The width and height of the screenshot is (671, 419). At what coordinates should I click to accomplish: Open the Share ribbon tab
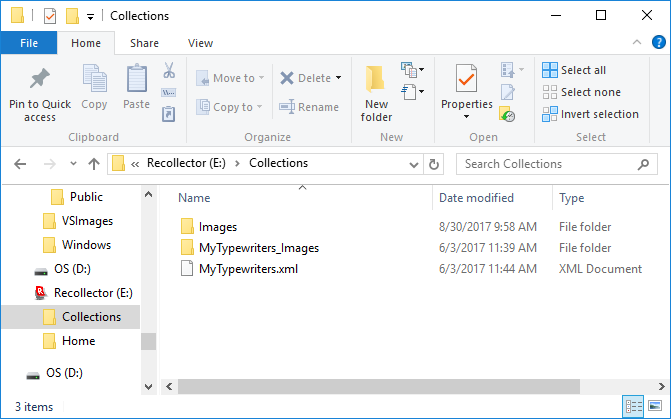144,43
